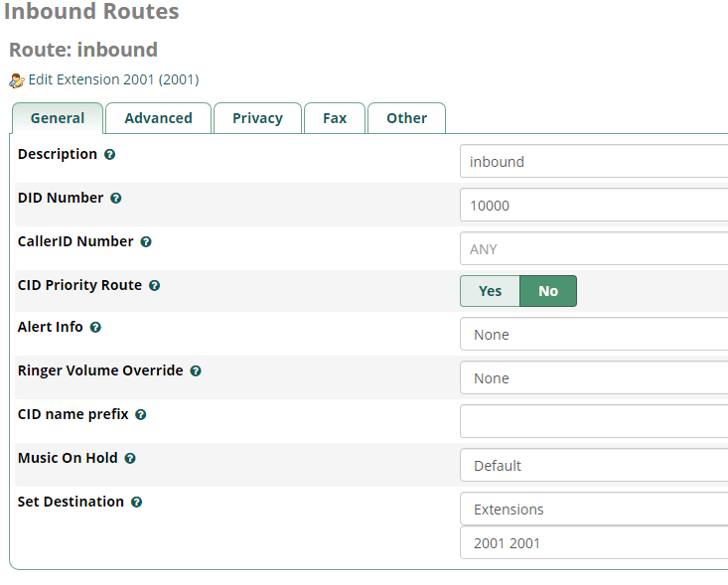Open help icon next to Description

click(109, 155)
